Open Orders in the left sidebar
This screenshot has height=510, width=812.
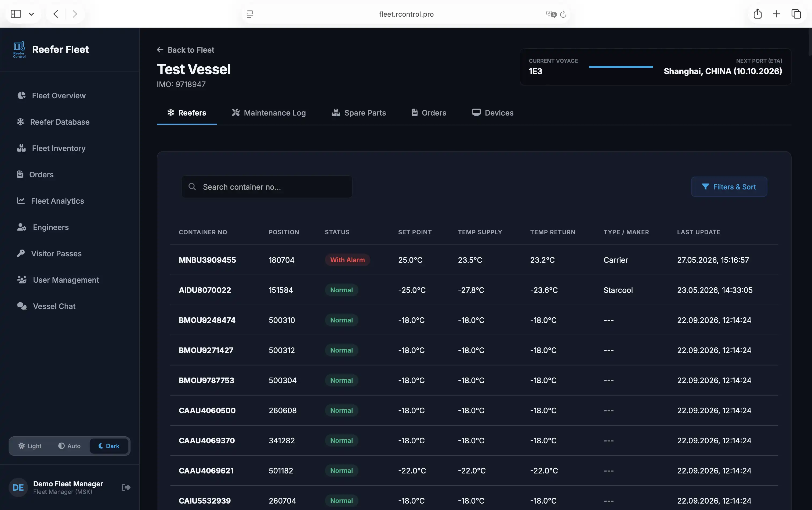pyautogui.click(x=35, y=174)
